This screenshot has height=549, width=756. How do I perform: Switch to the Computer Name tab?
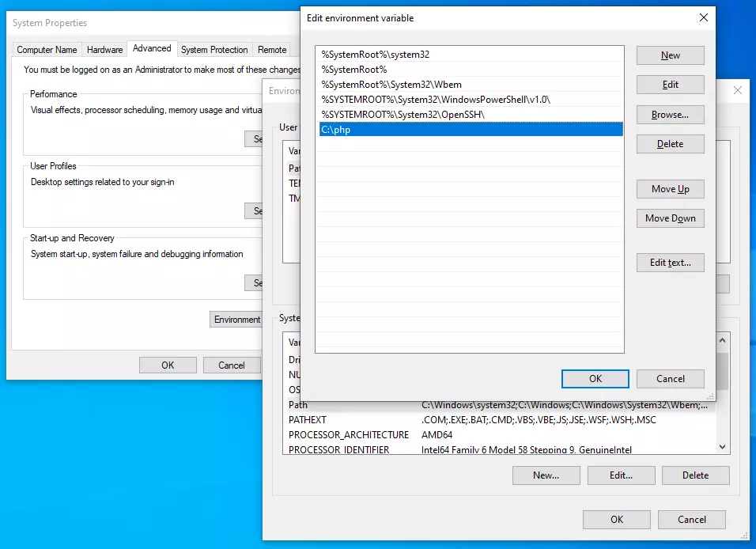(x=46, y=49)
